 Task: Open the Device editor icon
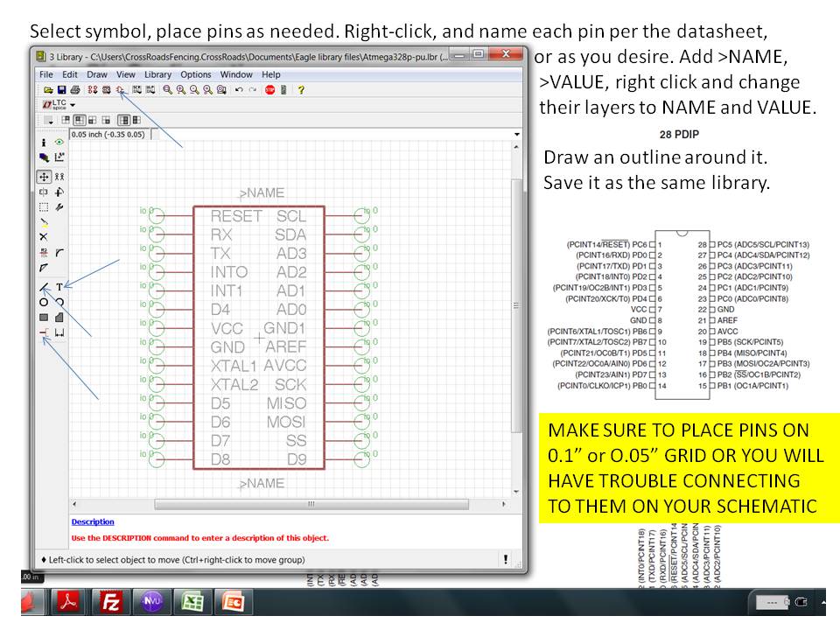click(93, 90)
